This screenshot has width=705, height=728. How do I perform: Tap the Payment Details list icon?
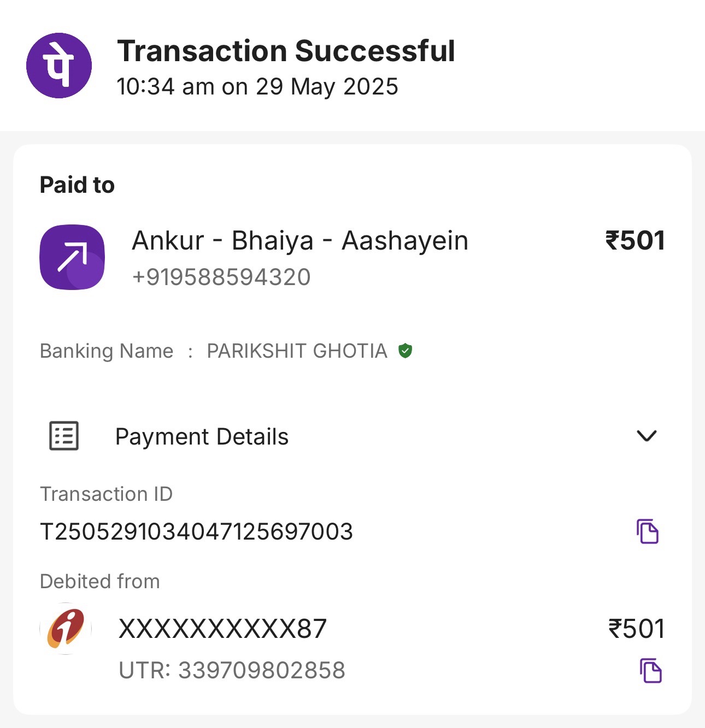64,436
